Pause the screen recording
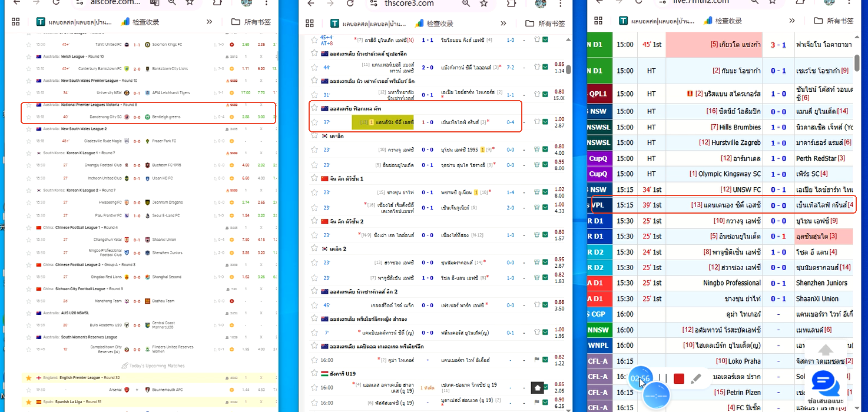The height and width of the screenshot is (412, 868). click(x=662, y=378)
